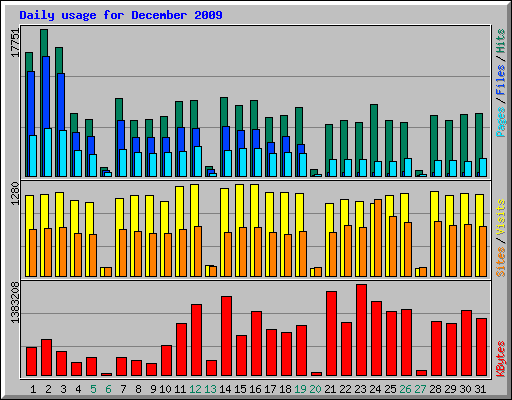Click day label 25 on the x-axis
The height and width of the screenshot is (400, 512).
tap(390, 389)
